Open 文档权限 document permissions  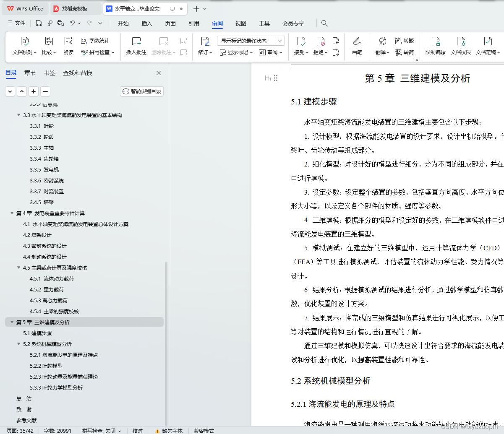click(x=460, y=46)
